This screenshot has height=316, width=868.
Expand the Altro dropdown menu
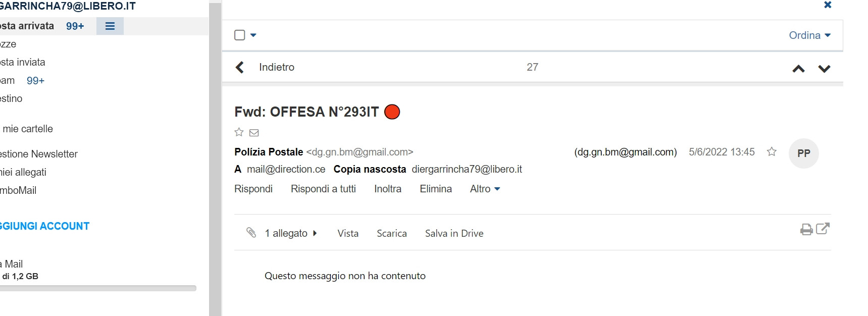(485, 189)
